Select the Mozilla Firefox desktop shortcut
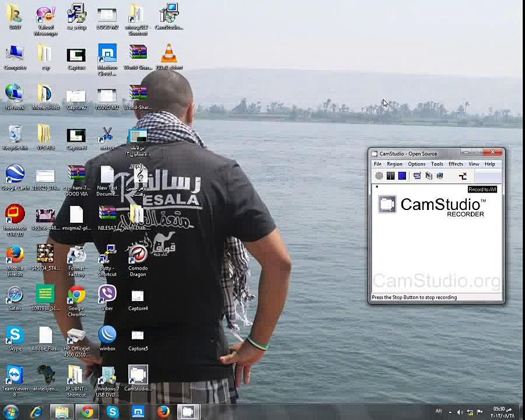 click(15, 261)
